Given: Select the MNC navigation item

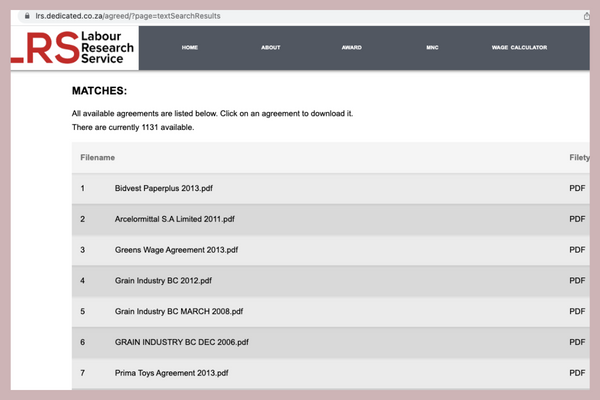Looking at the screenshot, I should point(432,47).
